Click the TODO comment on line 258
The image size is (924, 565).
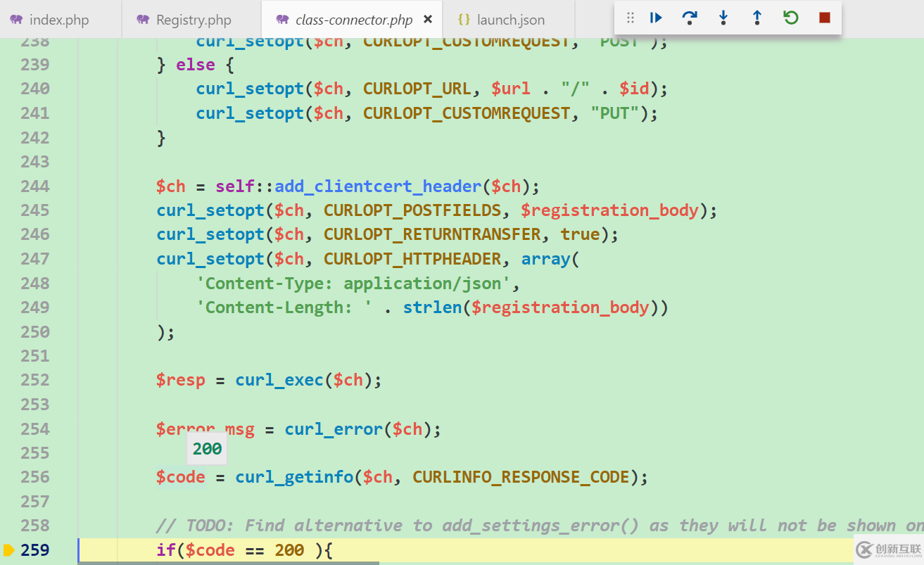tap(540, 526)
